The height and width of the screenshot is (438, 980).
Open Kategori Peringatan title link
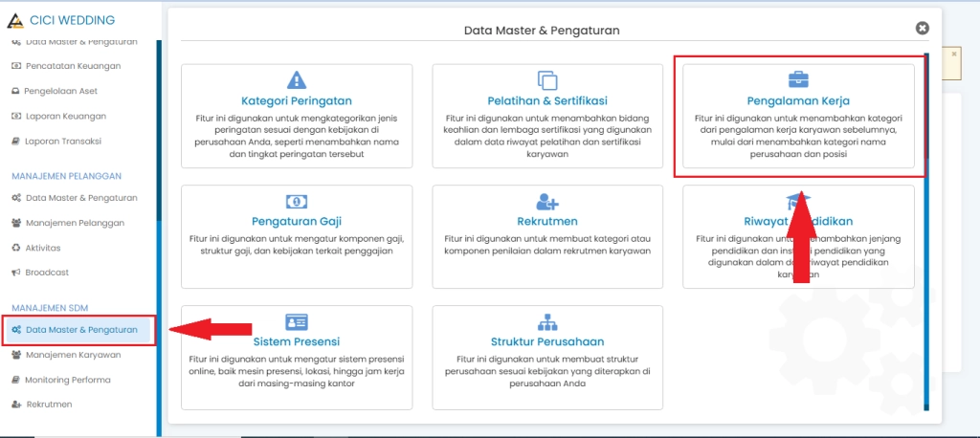(297, 100)
